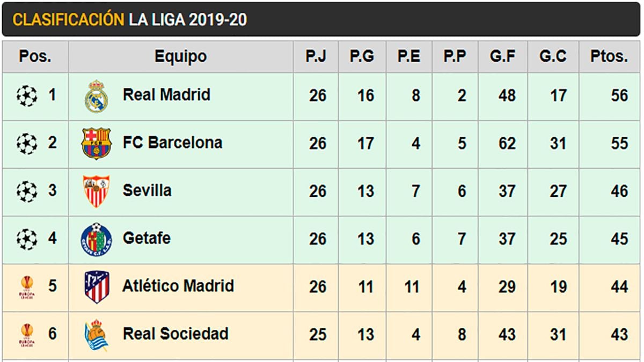Sort by the Ptos. column header
Screen dimensions: 644x362
tap(609, 56)
